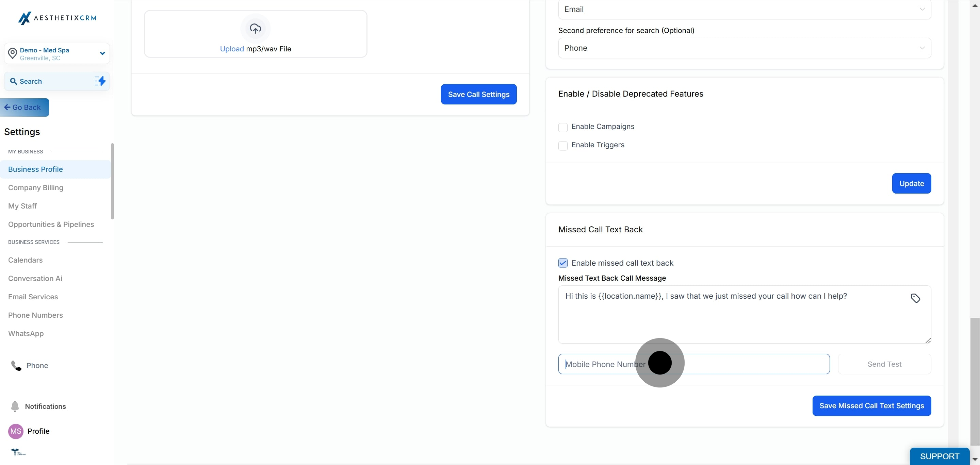Click the upload cloud icon

coord(255,28)
